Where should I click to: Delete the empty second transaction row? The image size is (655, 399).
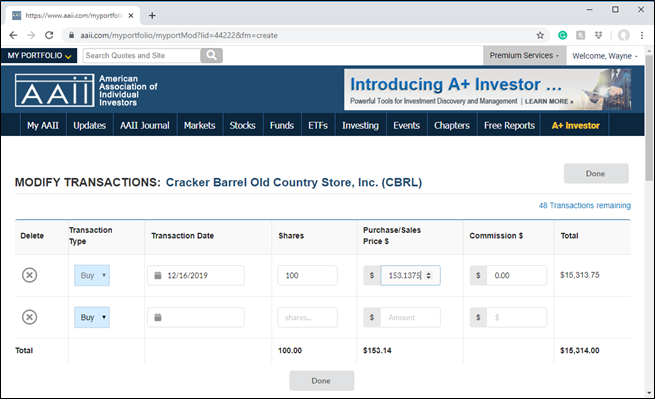[x=29, y=317]
